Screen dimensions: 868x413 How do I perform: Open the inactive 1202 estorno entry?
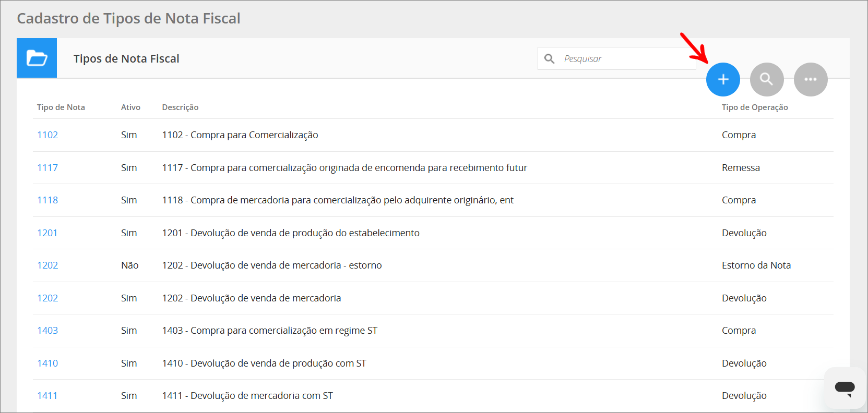(x=47, y=265)
